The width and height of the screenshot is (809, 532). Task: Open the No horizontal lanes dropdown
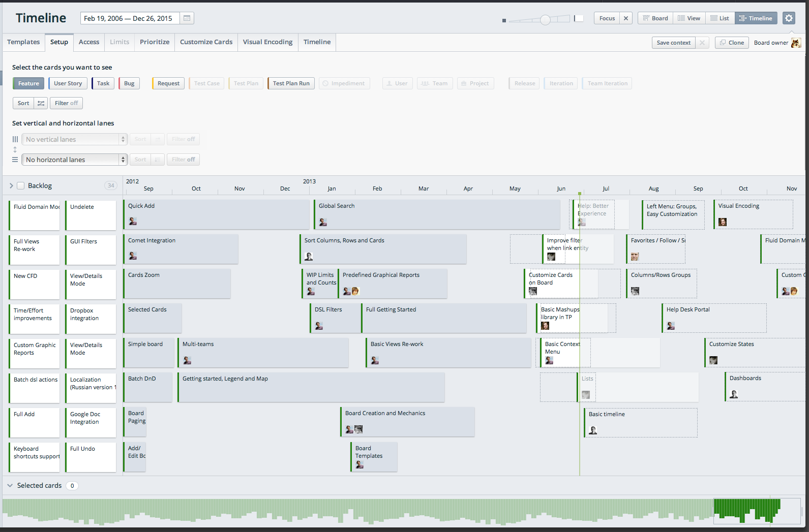74,160
